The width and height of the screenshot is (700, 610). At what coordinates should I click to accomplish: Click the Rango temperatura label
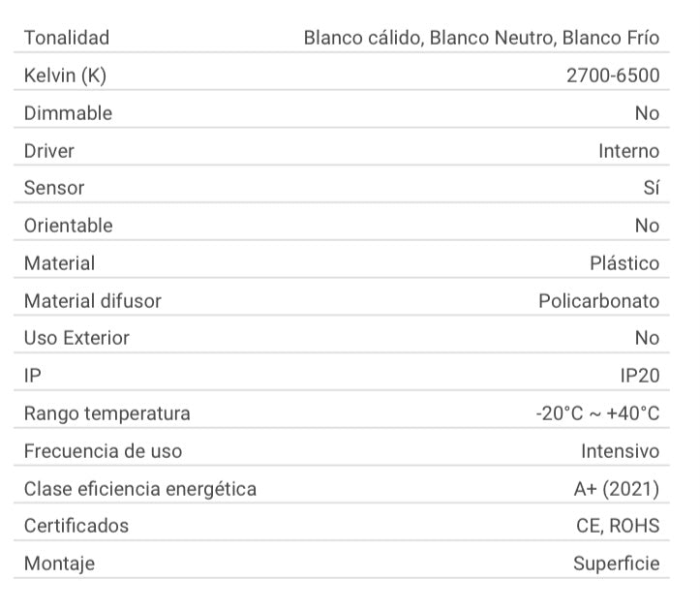pyautogui.click(x=107, y=413)
